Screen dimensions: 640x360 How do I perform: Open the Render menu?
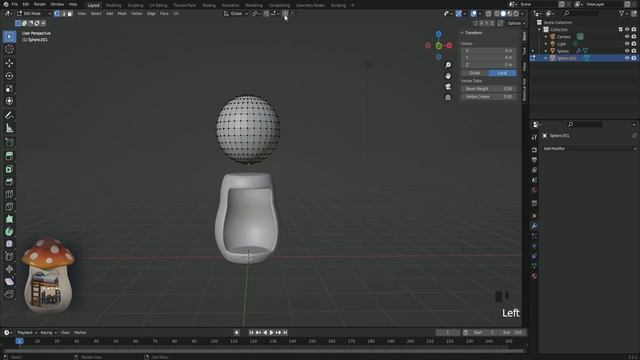[40, 4]
